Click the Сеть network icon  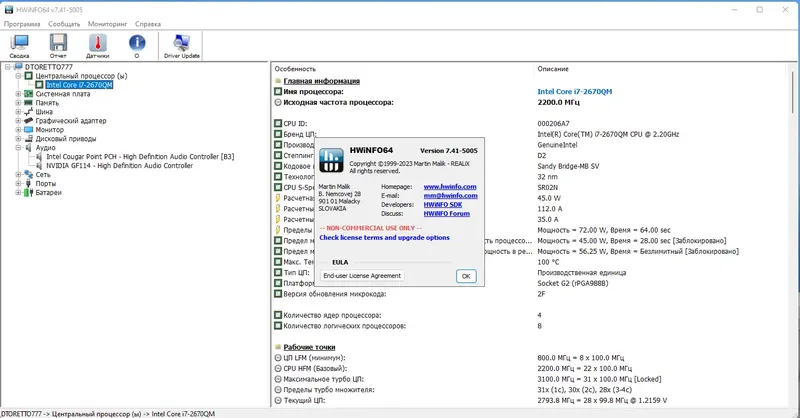pos(29,175)
